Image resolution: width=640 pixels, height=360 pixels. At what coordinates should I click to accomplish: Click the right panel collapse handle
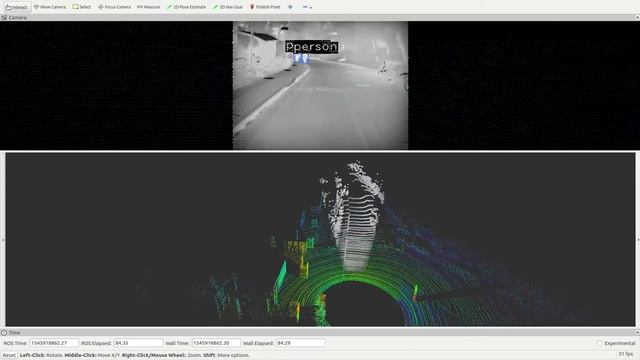[x=638, y=240]
